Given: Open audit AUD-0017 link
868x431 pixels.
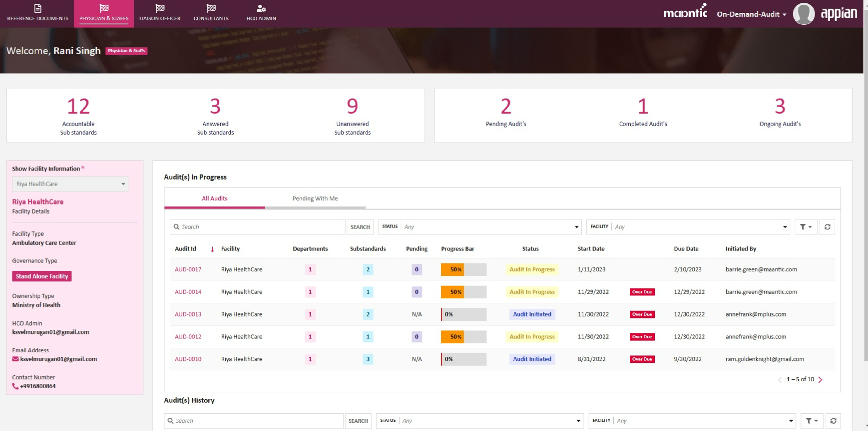Looking at the screenshot, I should click(x=188, y=269).
